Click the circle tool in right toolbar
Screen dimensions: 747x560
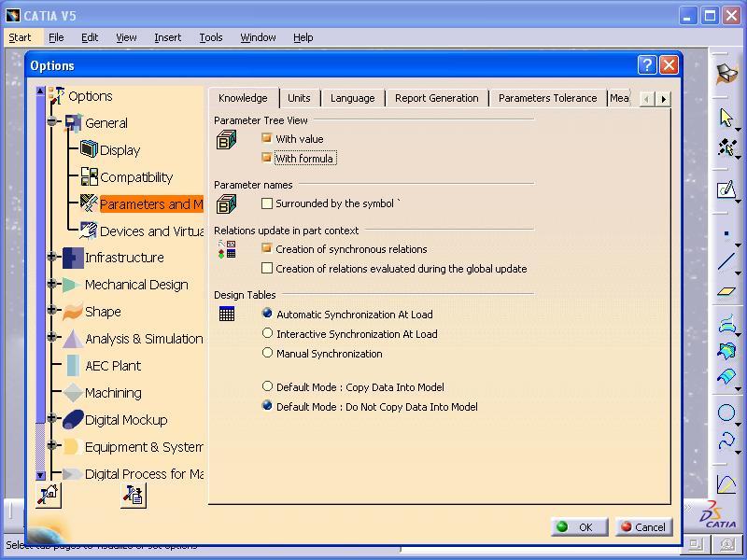click(726, 413)
